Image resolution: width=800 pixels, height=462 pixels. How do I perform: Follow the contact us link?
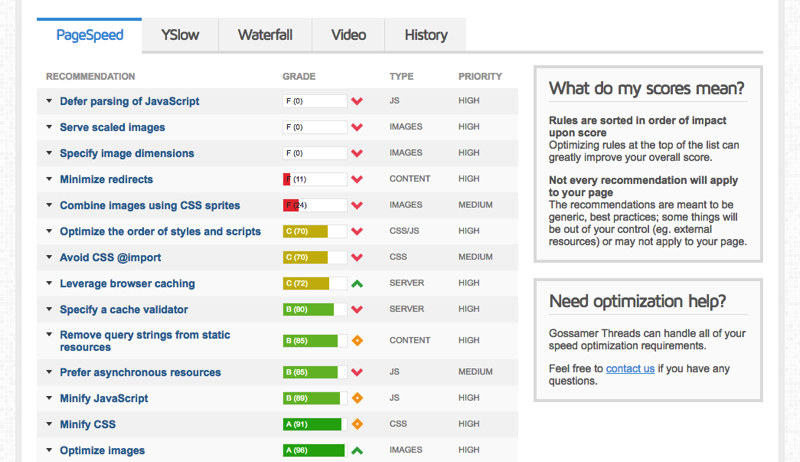[x=630, y=368]
